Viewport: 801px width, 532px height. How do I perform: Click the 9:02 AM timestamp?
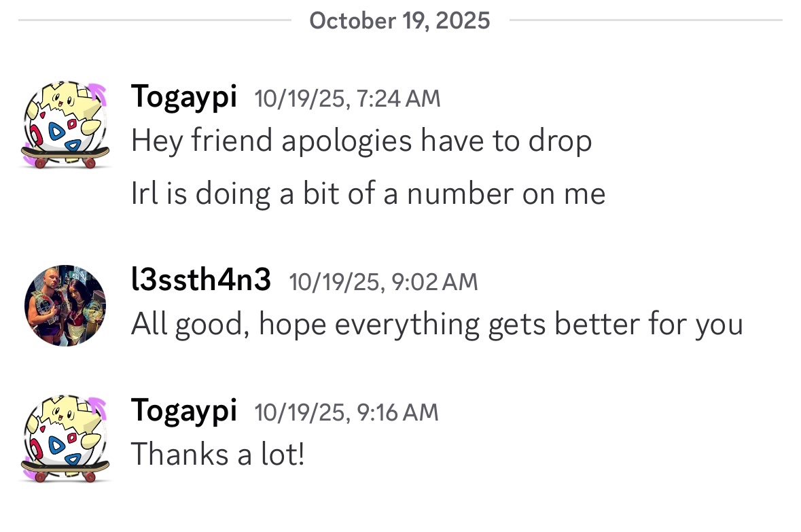[383, 282]
